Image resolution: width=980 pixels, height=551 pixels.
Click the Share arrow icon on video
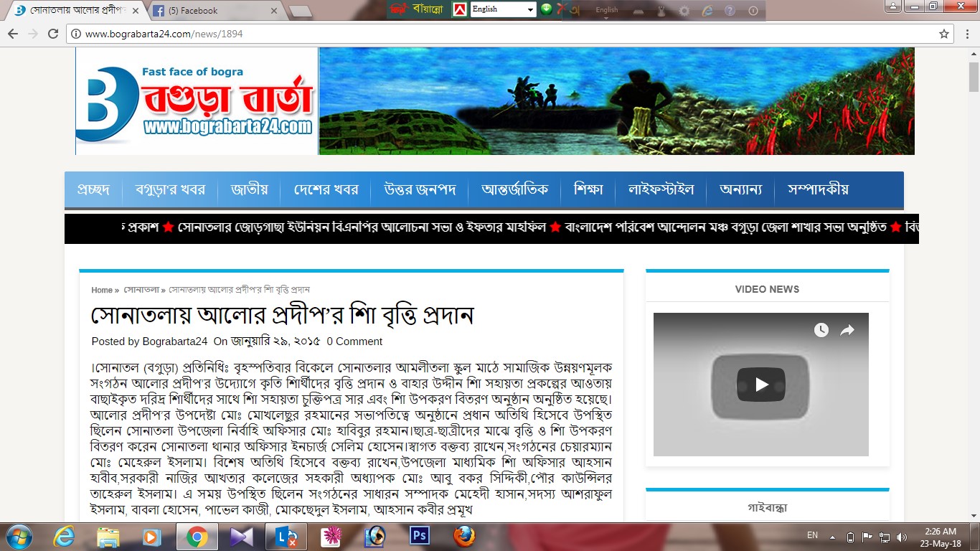(x=847, y=330)
